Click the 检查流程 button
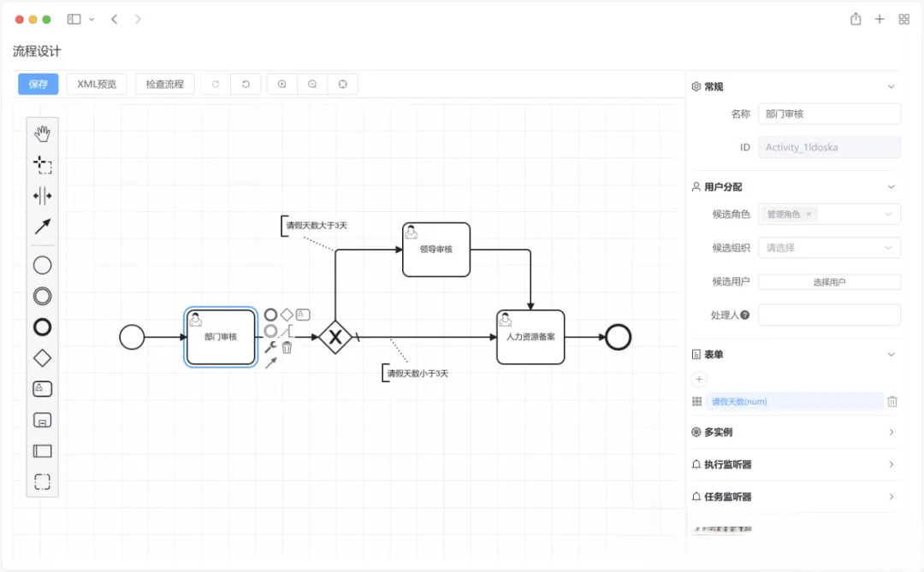The height and width of the screenshot is (572, 924). pos(165,85)
